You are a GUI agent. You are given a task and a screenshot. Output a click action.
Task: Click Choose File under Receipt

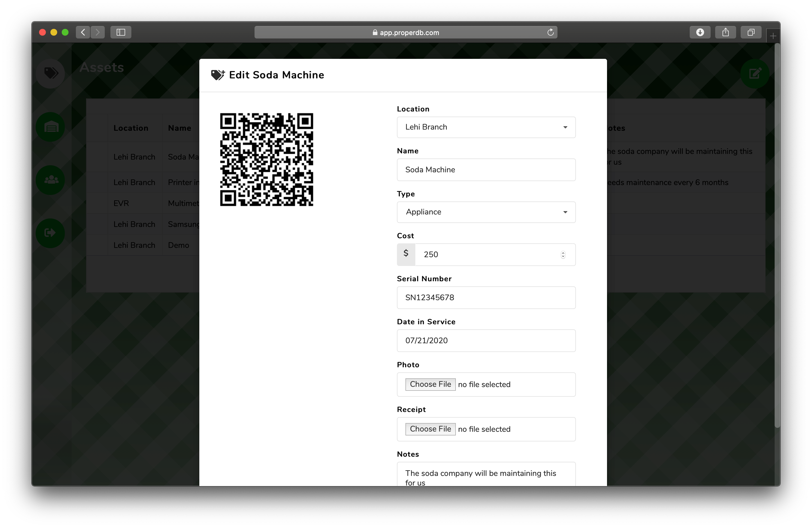(x=430, y=429)
